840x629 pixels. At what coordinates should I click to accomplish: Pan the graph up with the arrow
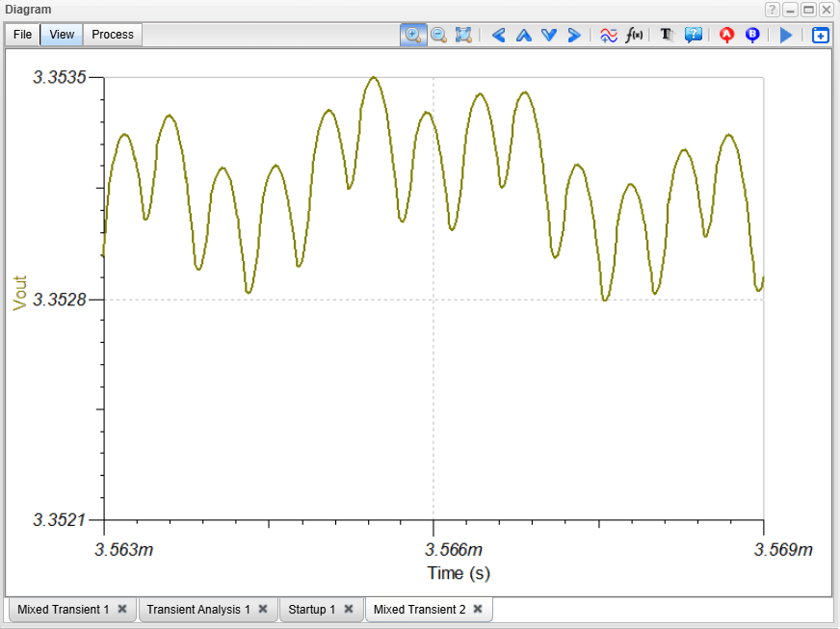(523, 35)
